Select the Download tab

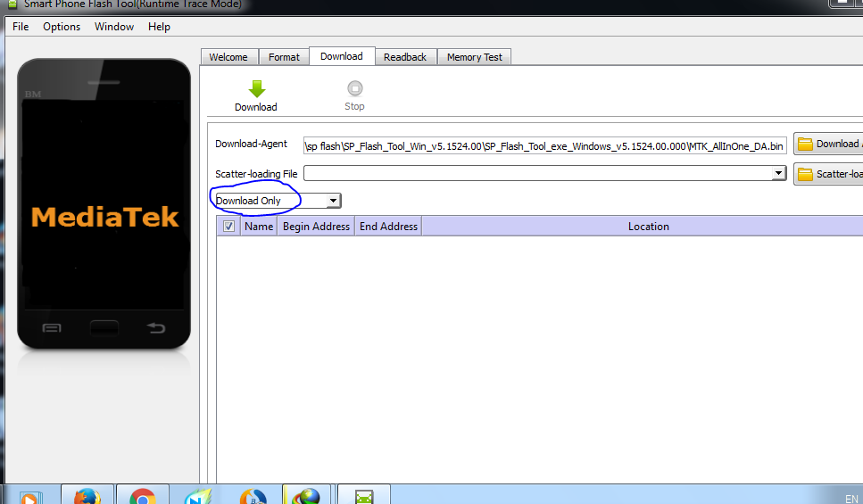click(x=342, y=56)
